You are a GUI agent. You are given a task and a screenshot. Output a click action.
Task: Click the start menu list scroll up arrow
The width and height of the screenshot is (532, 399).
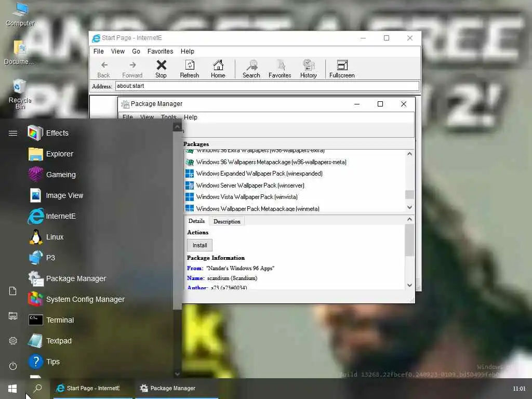click(177, 127)
